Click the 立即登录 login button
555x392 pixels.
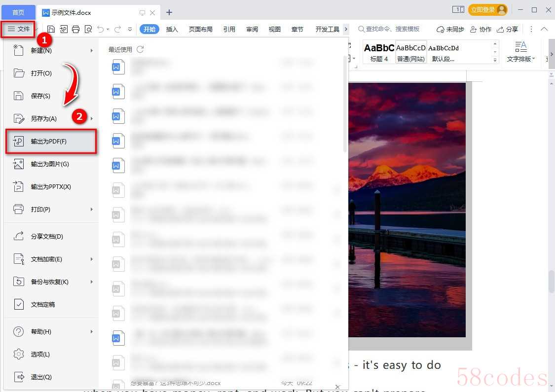click(488, 9)
